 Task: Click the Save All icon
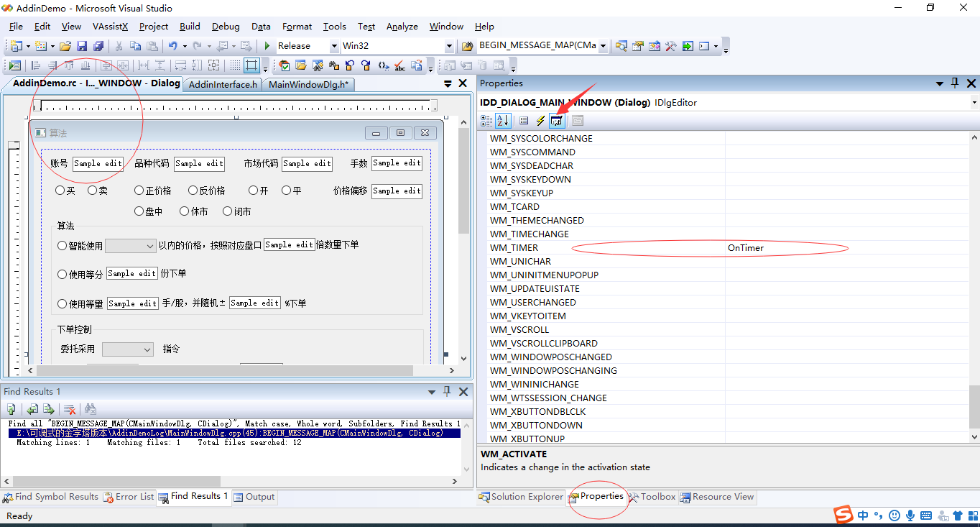tap(98, 46)
